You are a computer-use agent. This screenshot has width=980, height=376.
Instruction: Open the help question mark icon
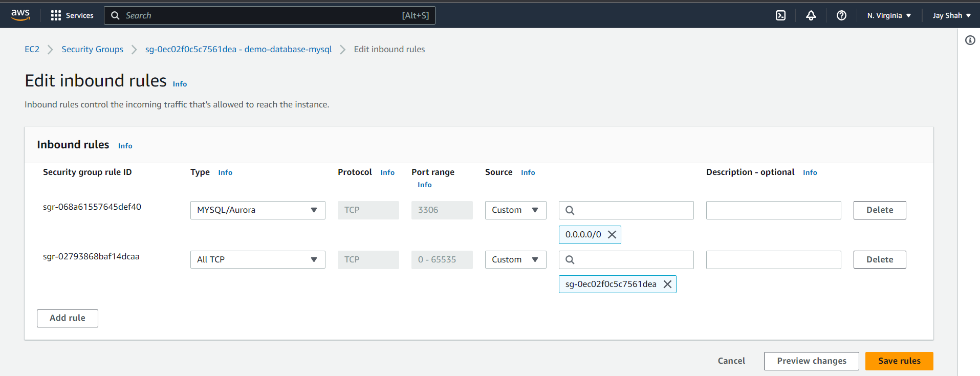point(841,15)
